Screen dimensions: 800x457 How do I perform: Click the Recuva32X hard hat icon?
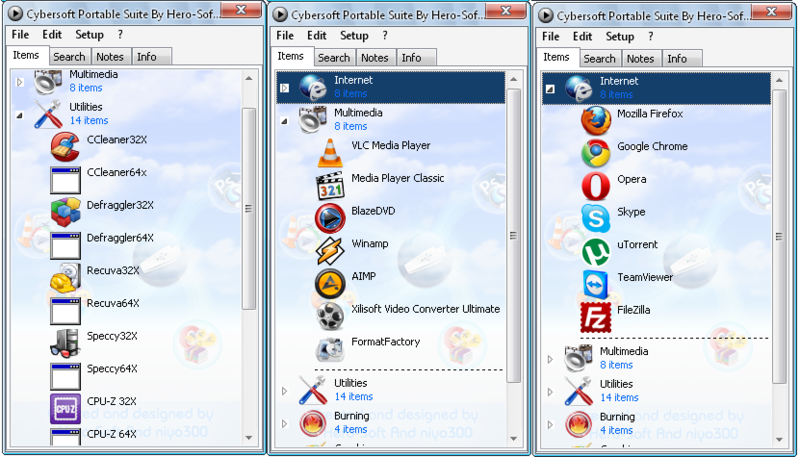[65, 277]
